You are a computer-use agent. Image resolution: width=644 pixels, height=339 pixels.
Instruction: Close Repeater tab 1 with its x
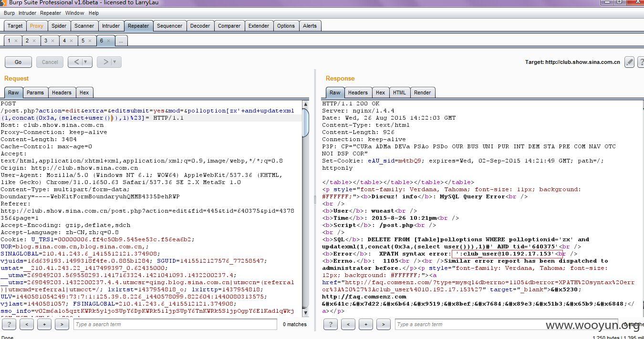(x=16, y=41)
